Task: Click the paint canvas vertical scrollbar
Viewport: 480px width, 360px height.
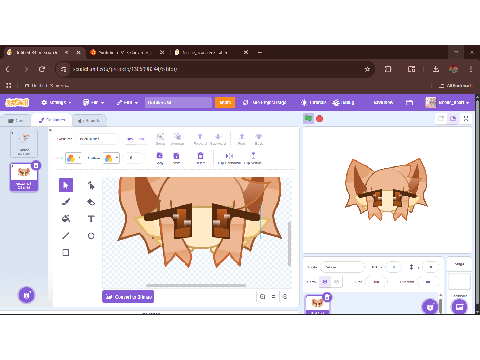Action: click(289, 244)
